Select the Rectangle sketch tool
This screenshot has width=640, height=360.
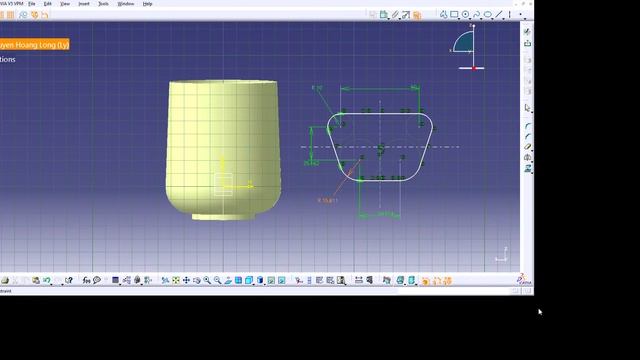(454, 15)
